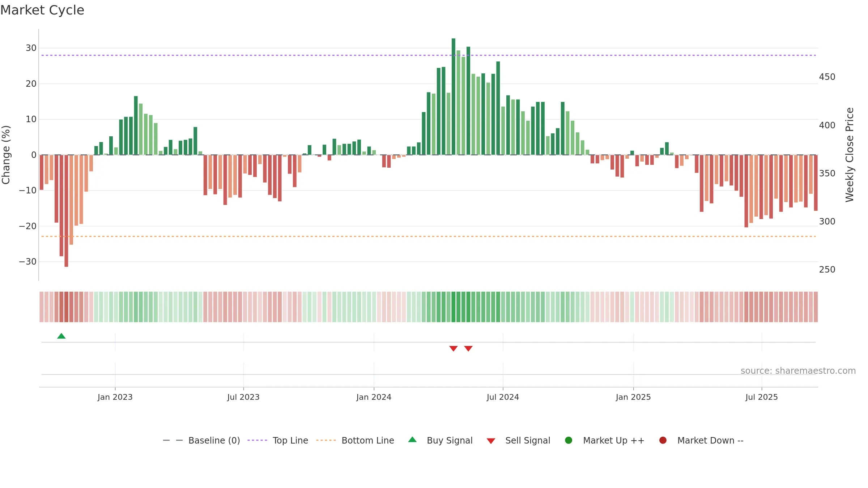Click the Jul 2023 axis label
The image size is (868, 488).
tap(243, 397)
